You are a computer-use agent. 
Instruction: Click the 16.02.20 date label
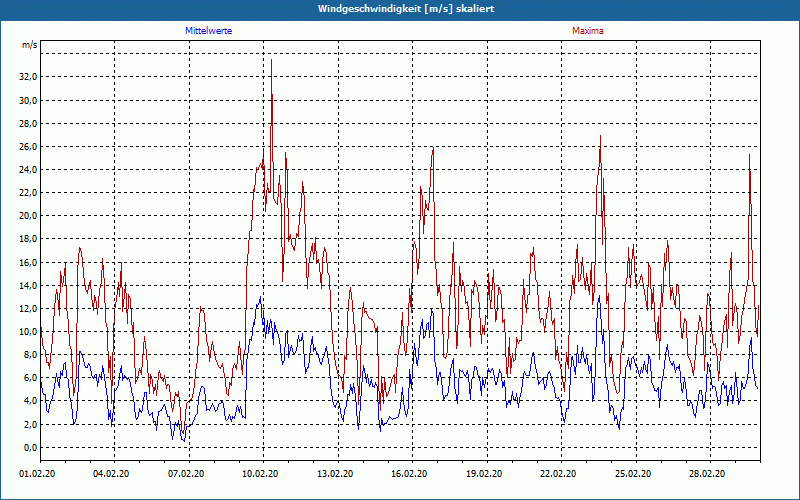pos(410,474)
